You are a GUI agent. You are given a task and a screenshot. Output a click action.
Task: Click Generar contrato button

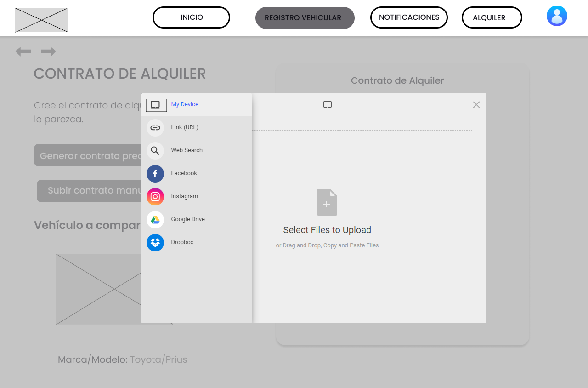click(x=88, y=155)
